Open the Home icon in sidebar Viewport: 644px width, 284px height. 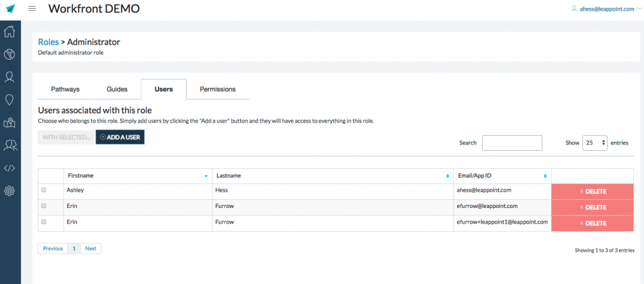point(9,32)
